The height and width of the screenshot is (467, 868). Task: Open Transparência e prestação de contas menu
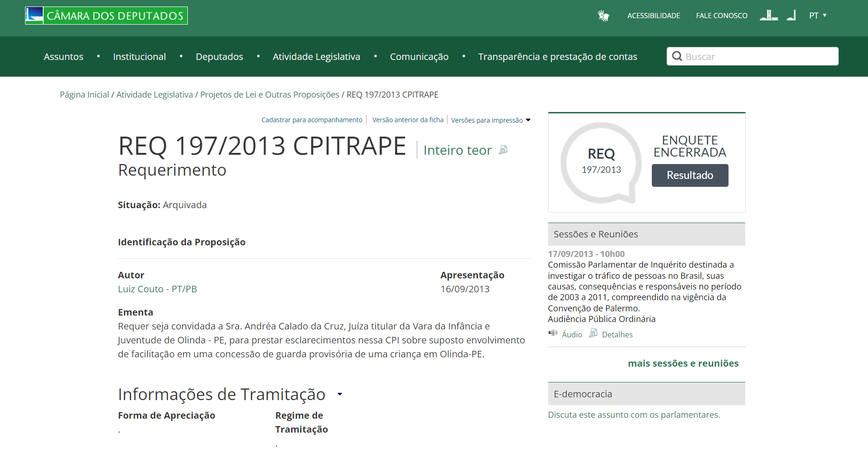pos(557,57)
